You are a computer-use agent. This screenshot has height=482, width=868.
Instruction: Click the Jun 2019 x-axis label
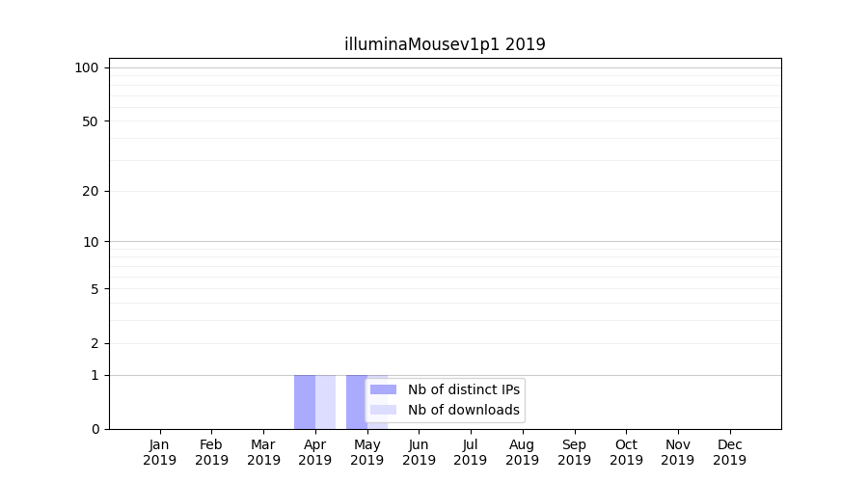pyautogui.click(x=419, y=452)
